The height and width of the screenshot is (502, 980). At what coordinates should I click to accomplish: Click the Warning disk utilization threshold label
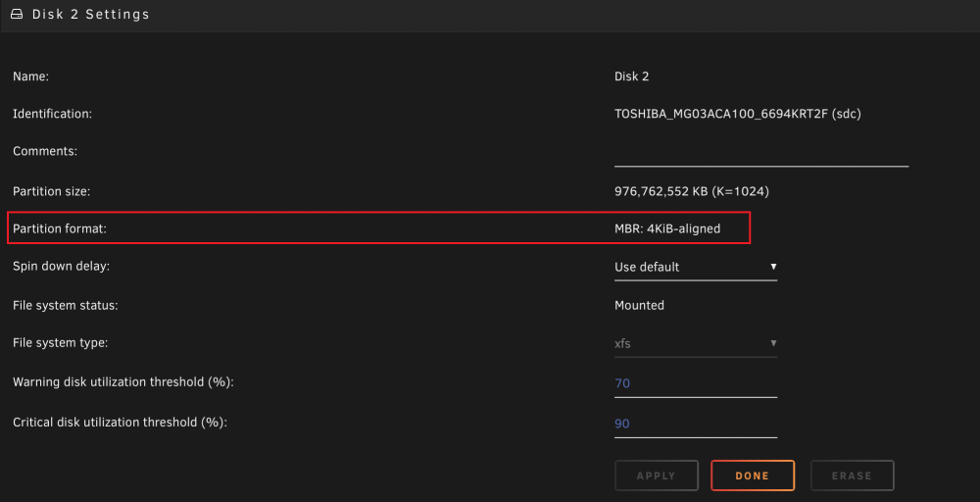[123, 382]
